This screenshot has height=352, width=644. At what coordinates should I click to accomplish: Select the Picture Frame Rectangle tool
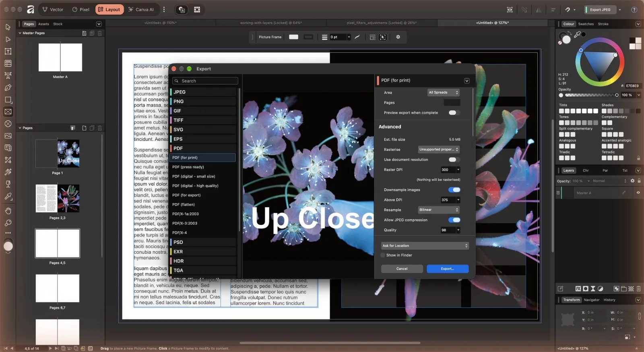coord(8,111)
